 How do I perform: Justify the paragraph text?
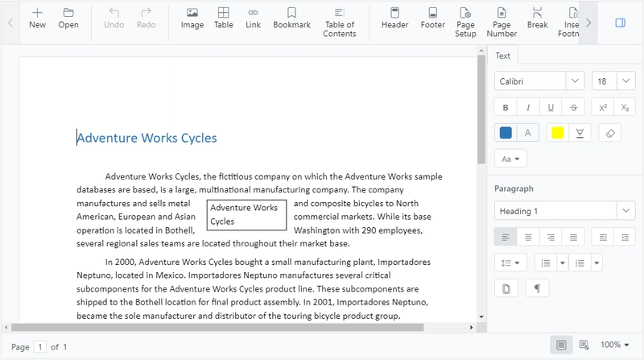pos(573,237)
